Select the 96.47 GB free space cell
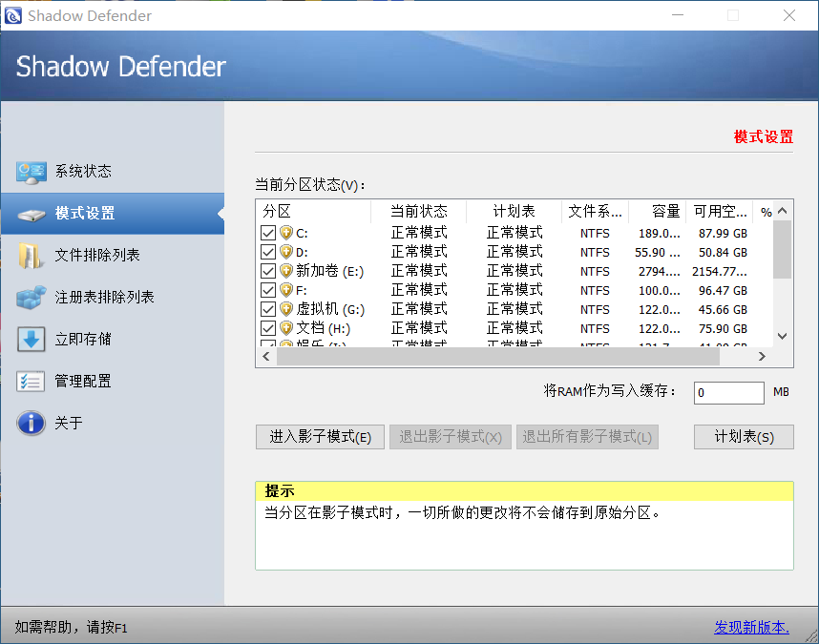The image size is (819, 644). (723, 291)
